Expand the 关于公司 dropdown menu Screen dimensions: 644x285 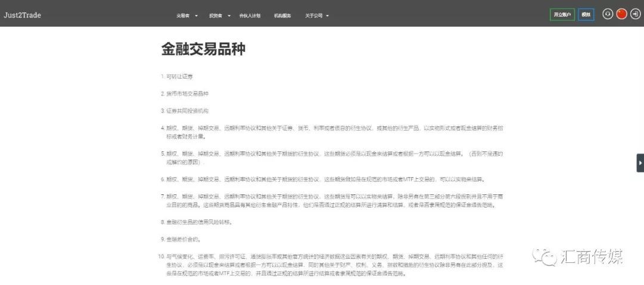coord(317,16)
